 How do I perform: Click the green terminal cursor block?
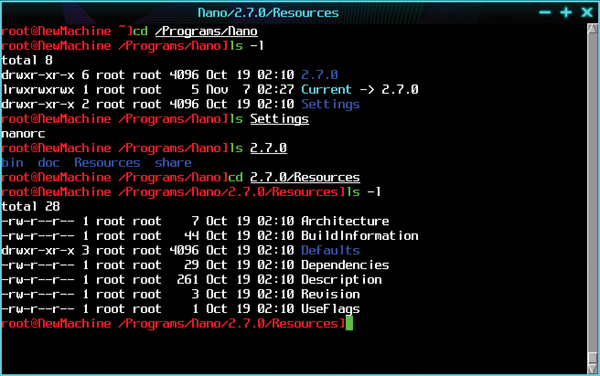click(x=349, y=323)
